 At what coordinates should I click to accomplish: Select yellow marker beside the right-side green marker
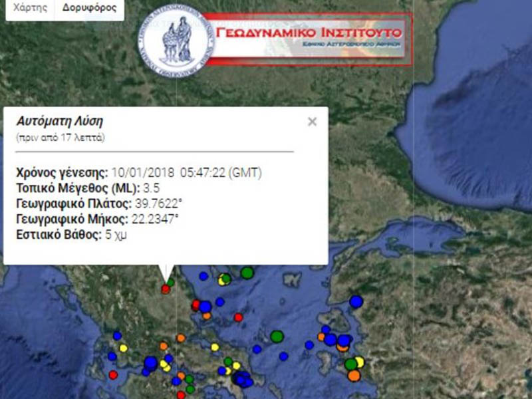[360, 362]
